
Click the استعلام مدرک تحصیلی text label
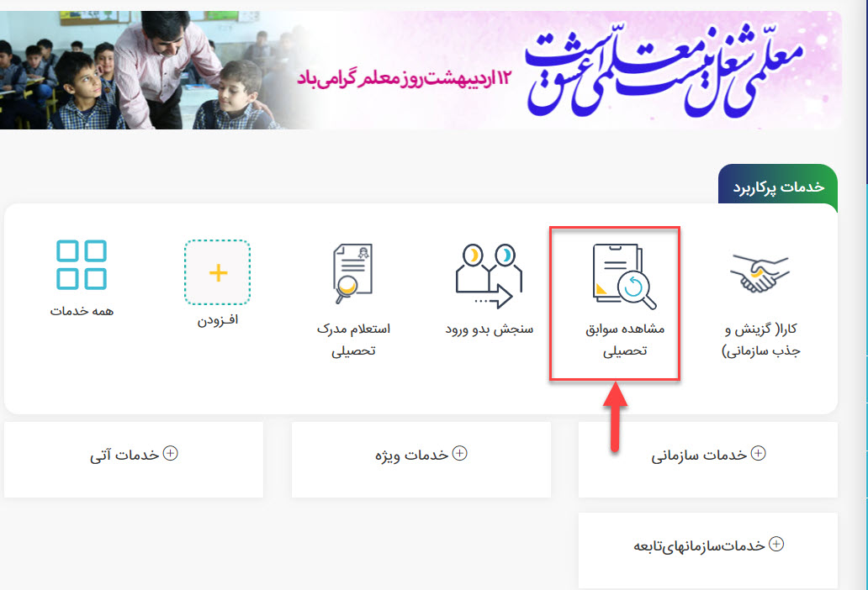(x=353, y=340)
